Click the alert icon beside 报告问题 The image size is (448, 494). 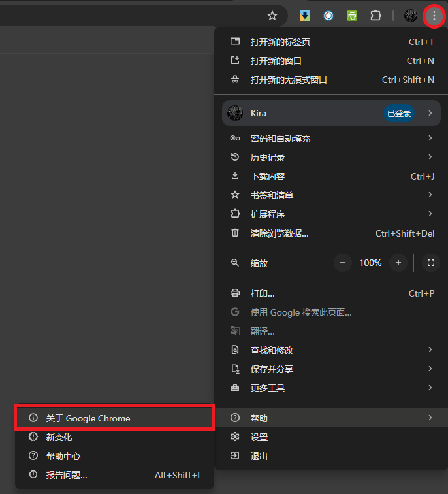coord(33,474)
